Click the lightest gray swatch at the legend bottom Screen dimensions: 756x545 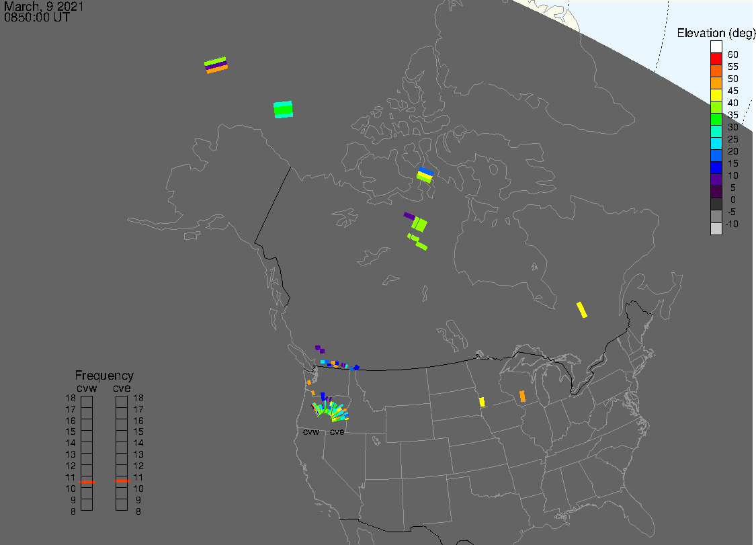[716, 228]
